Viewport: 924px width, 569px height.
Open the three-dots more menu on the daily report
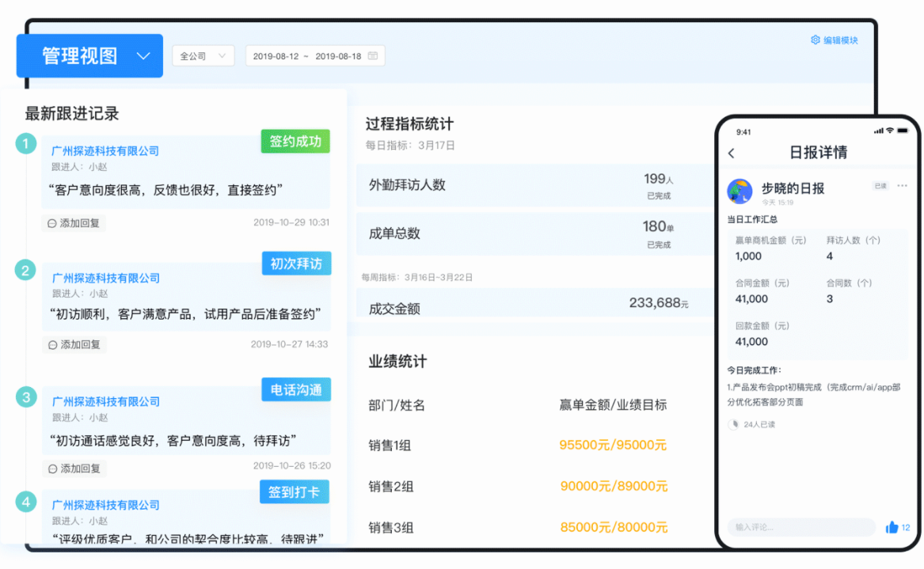(902, 186)
